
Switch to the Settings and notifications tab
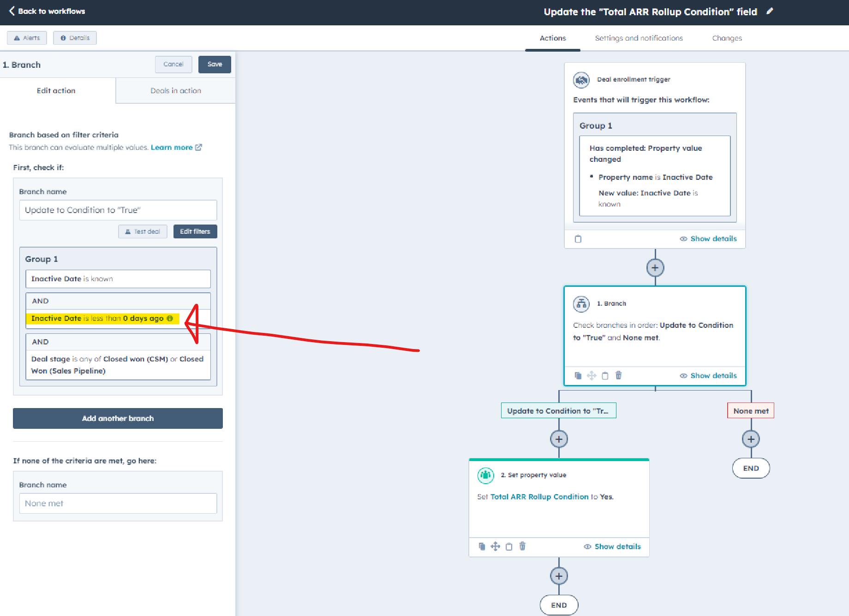click(x=639, y=38)
